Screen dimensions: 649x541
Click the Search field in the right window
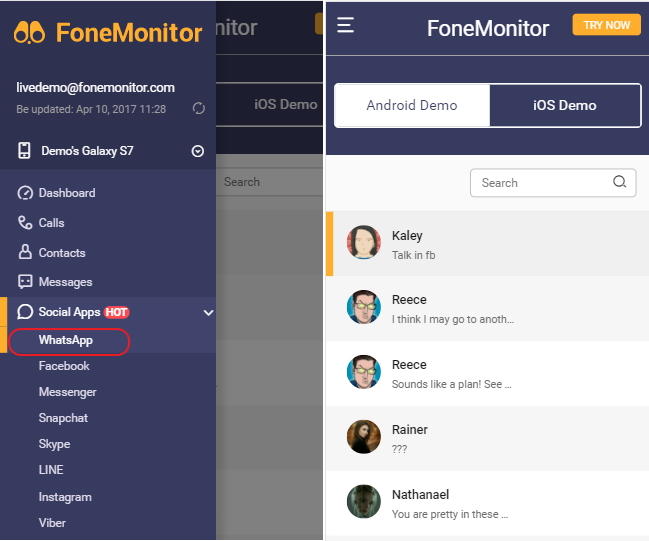(553, 183)
